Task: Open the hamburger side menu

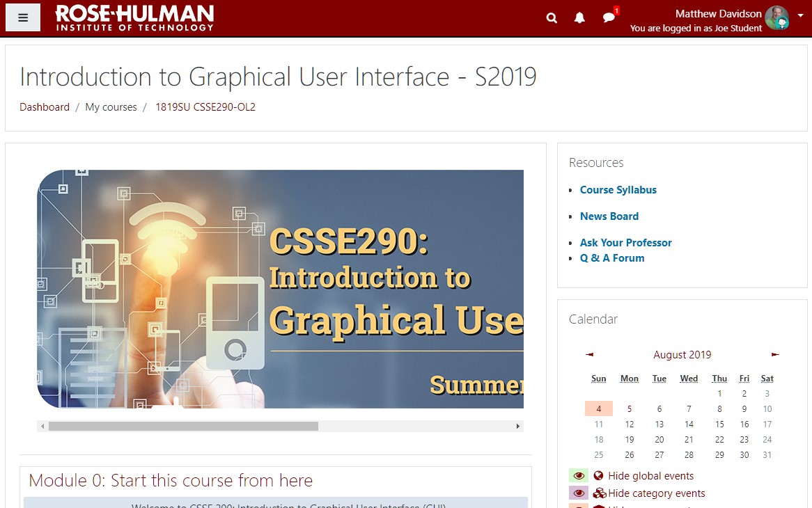Action: point(23,17)
